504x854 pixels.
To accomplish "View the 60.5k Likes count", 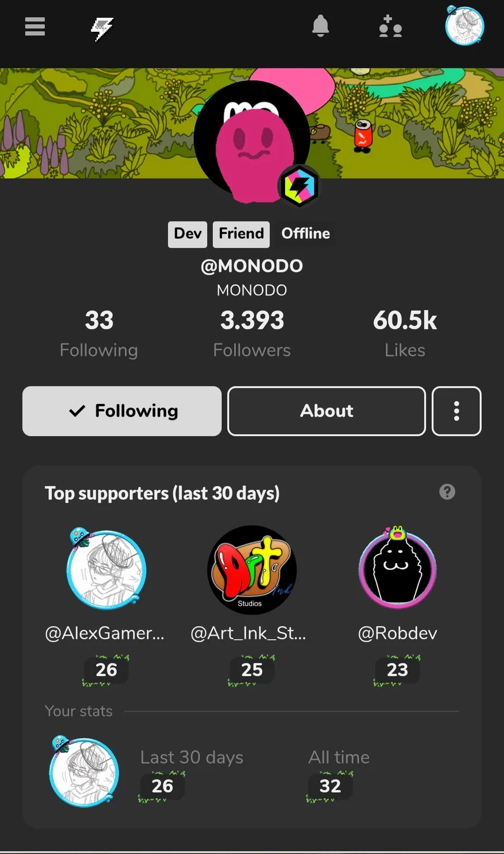I will [x=405, y=335].
